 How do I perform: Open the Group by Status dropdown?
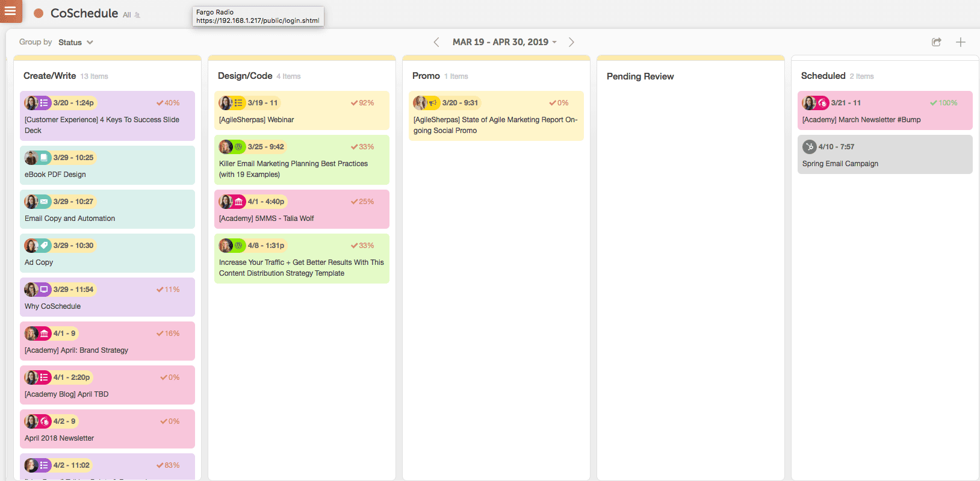coord(75,42)
